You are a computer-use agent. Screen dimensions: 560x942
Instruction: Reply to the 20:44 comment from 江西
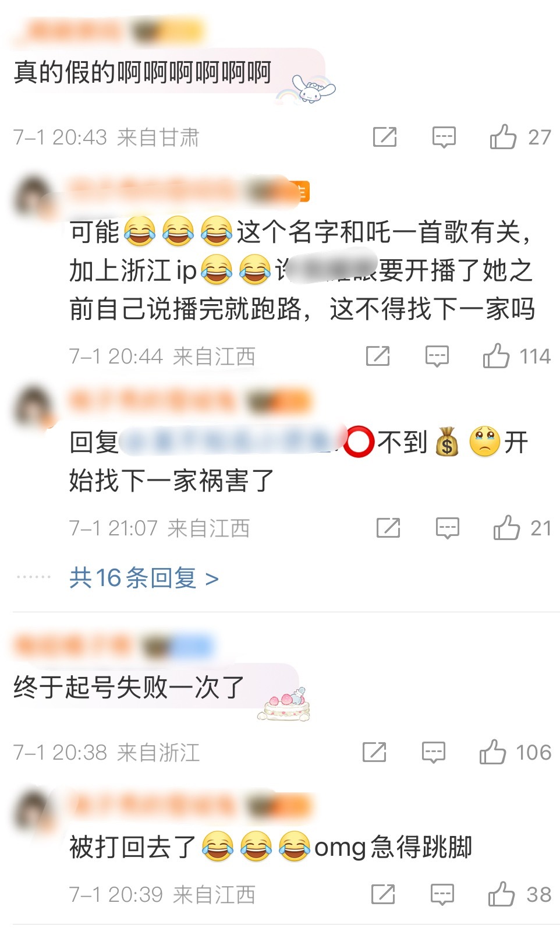437,356
